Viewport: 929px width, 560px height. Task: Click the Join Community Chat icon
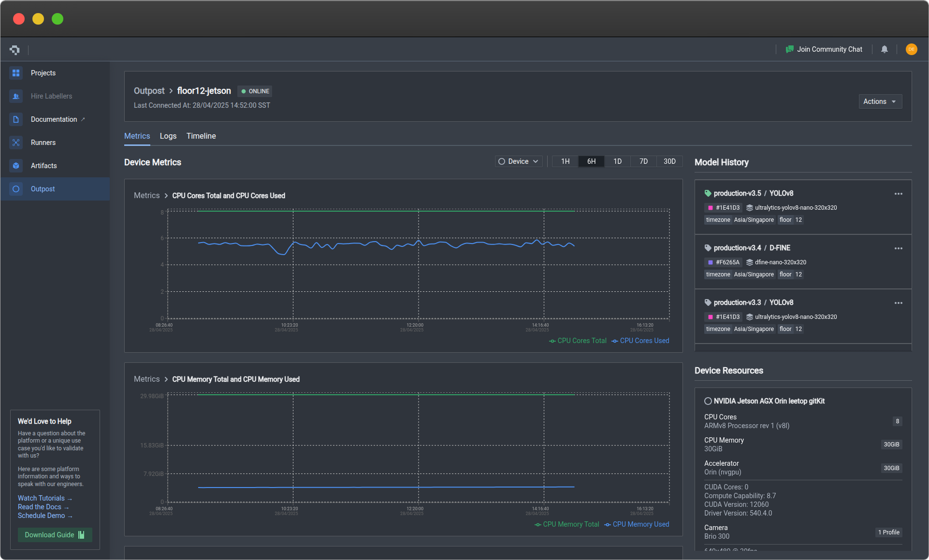coord(790,49)
